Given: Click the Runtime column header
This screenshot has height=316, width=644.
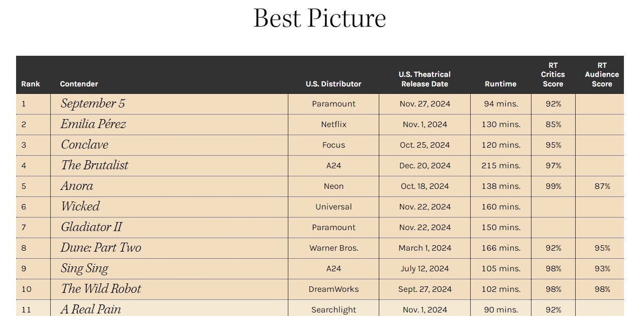Looking at the screenshot, I should click(x=500, y=84).
